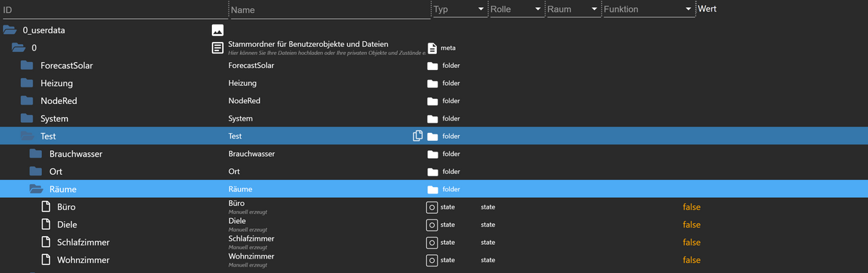Image resolution: width=868 pixels, height=273 pixels.
Task: Click the meta type label text
Action: click(448, 48)
